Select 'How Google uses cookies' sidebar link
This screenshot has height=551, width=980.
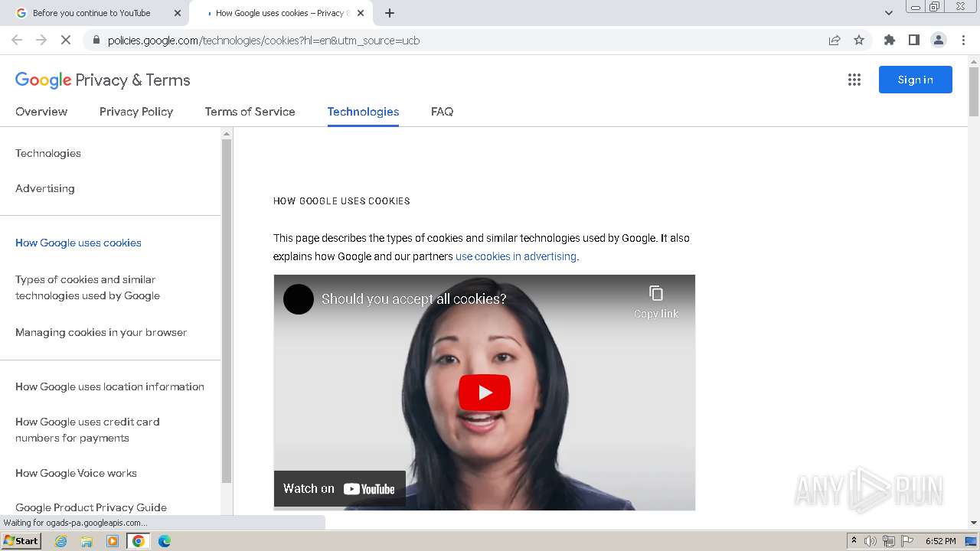[78, 243]
